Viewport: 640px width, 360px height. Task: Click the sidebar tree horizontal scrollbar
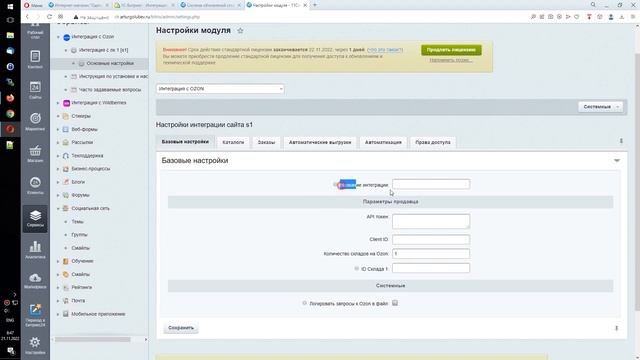point(93,340)
